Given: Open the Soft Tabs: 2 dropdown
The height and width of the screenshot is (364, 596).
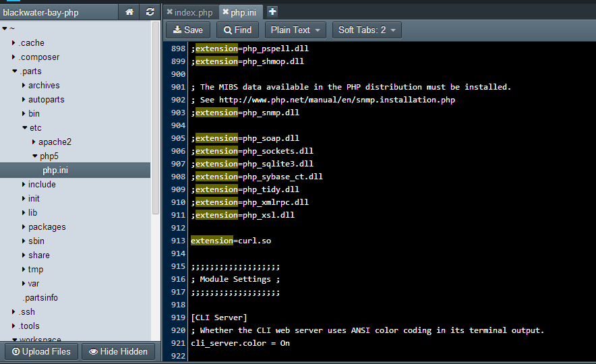Looking at the screenshot, I should 367,30.
